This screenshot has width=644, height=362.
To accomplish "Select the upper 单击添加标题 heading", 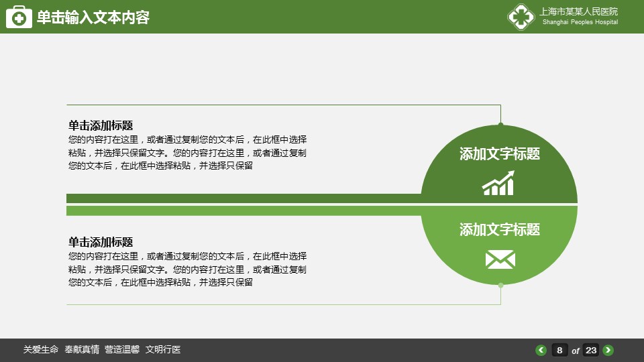I will tap(101, 125).
